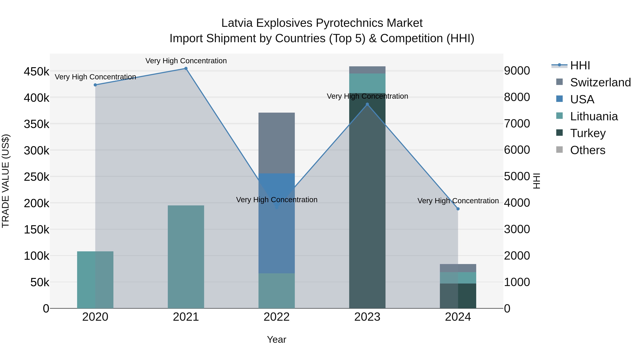Click the 2020 HHI data point marker
The image size is (644, 362).
(95, 85)
